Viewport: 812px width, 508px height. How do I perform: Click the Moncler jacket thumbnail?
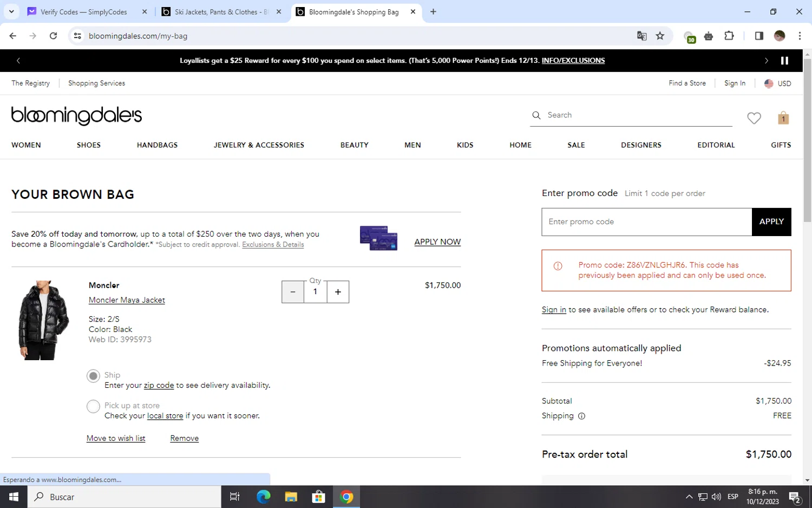[44, 320]
